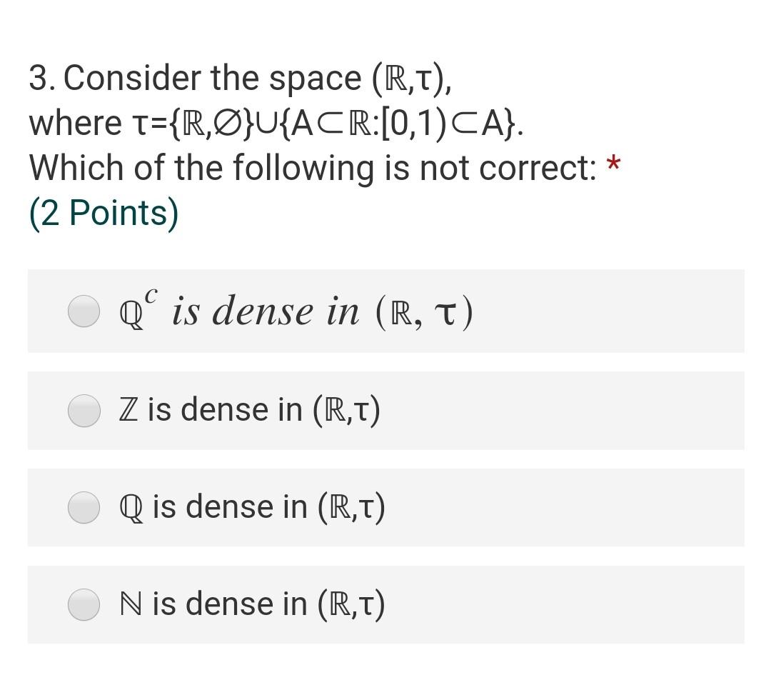This screenshot has height=700, width=771.
Task: Click the (2 Points) label
Action: coord(102,211)
